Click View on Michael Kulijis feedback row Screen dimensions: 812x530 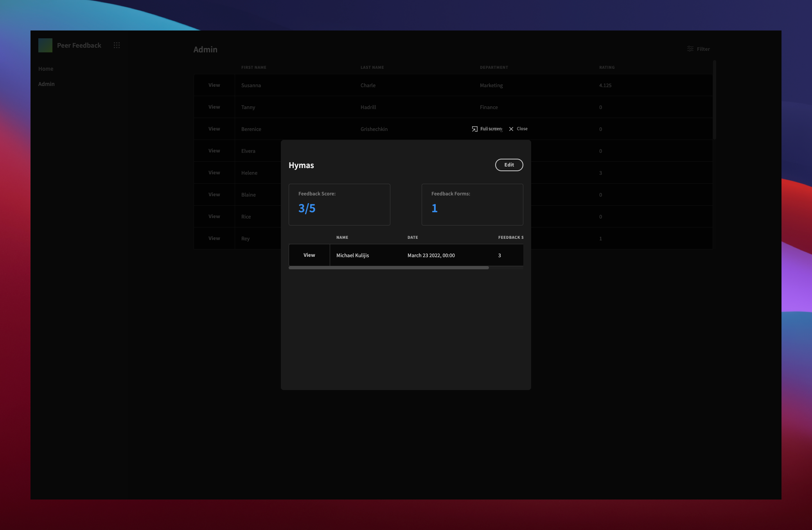pos(309,255)
